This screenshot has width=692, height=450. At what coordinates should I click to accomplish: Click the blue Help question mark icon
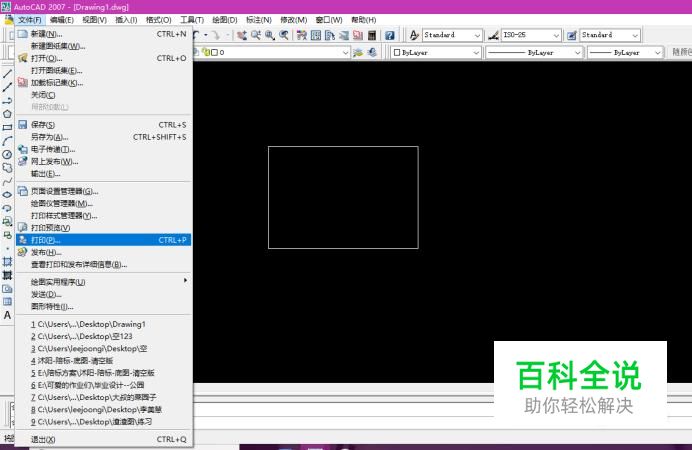pyautogui.click(x=390, y=35)
